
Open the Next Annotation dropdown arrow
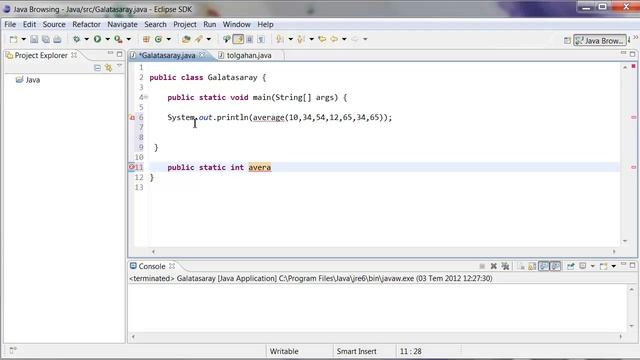(290, 39)
